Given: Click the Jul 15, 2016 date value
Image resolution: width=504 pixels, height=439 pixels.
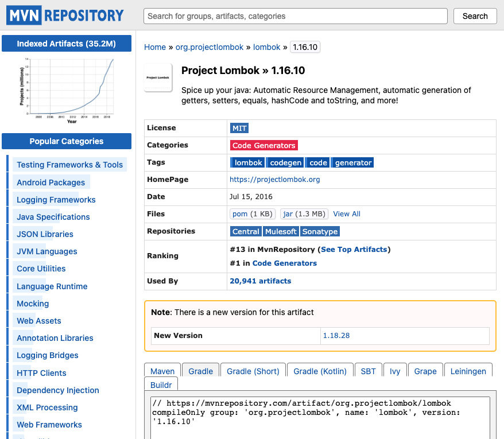Looking at the screenshot, I should coord(251,197).
